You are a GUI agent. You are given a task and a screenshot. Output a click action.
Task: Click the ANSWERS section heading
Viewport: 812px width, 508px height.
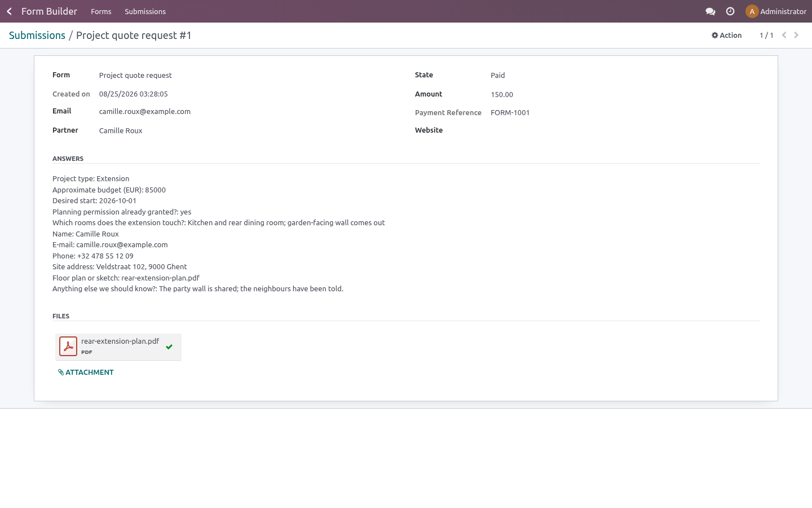(68, 159)
